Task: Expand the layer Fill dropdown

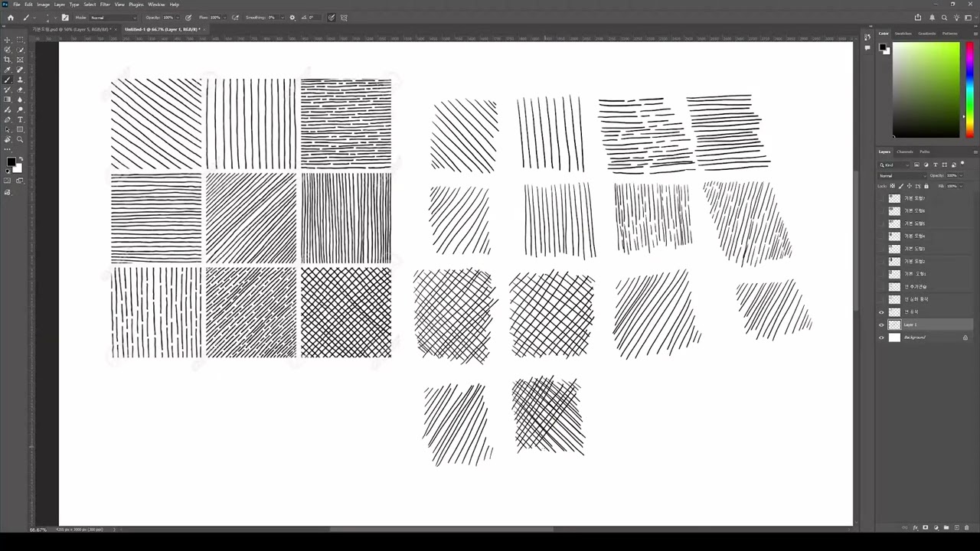Action: coord(961,186)
